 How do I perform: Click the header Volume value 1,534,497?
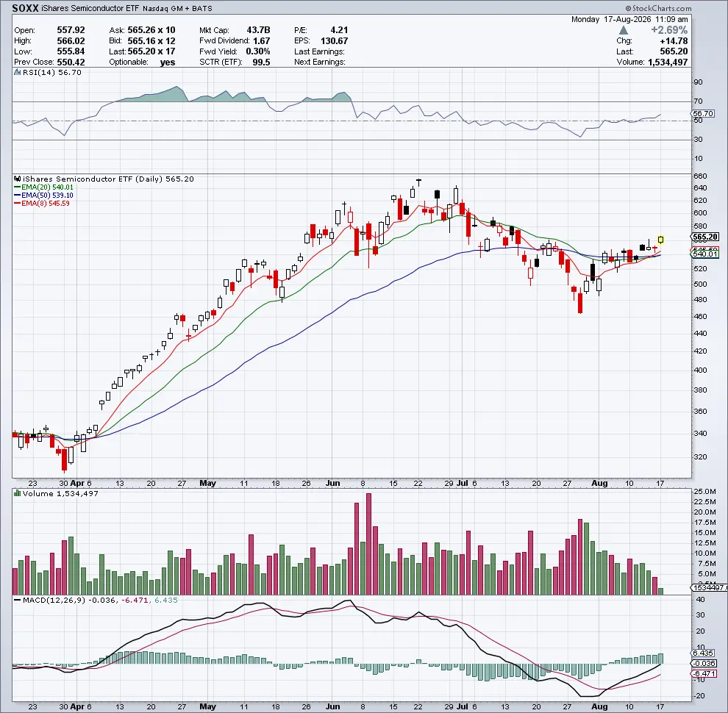[x=667, y=62]
